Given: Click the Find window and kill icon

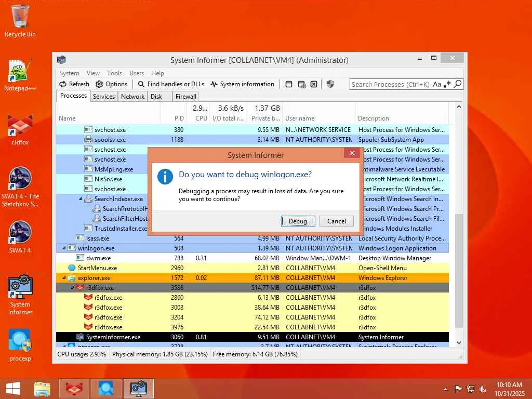Looking at the screenshot, I should pyautogui.click(x=314, y=84).
